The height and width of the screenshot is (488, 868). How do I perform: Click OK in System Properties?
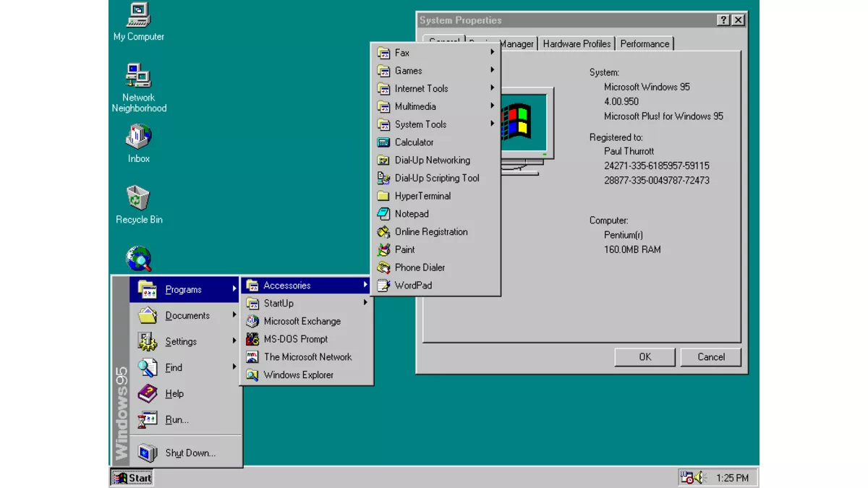[x=644, y=356]
